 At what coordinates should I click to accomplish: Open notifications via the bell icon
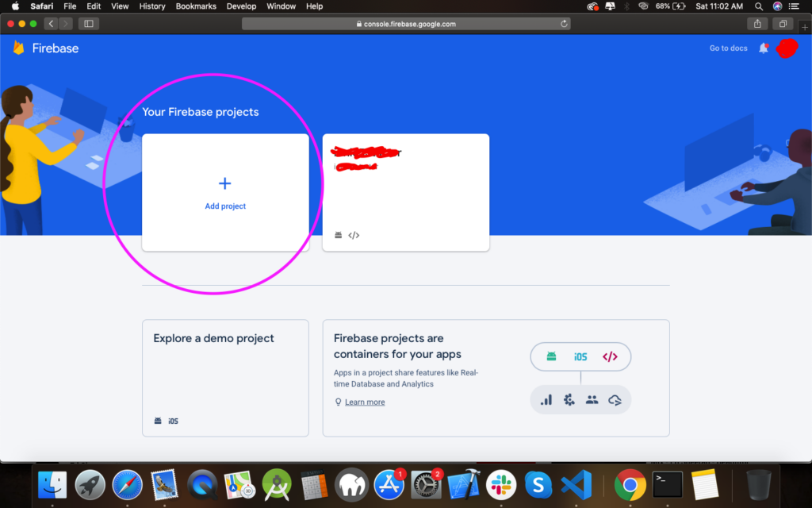click(x=763, y=48)
